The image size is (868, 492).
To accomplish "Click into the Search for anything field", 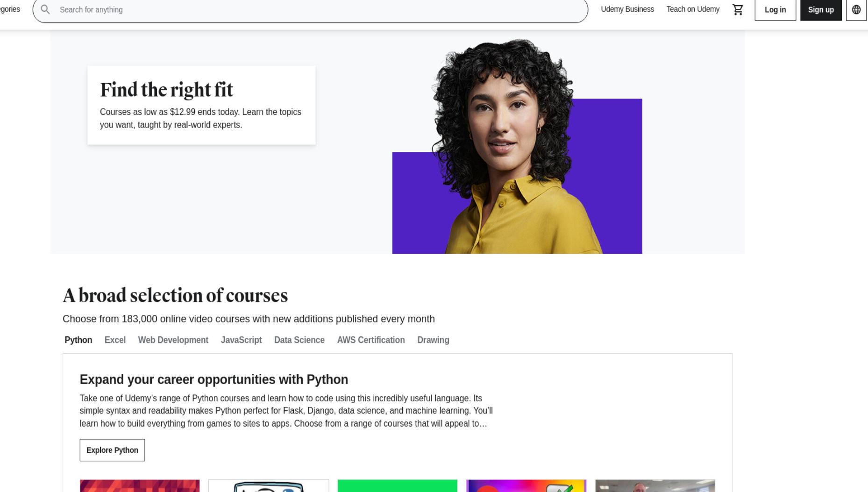I will (310, 10).
